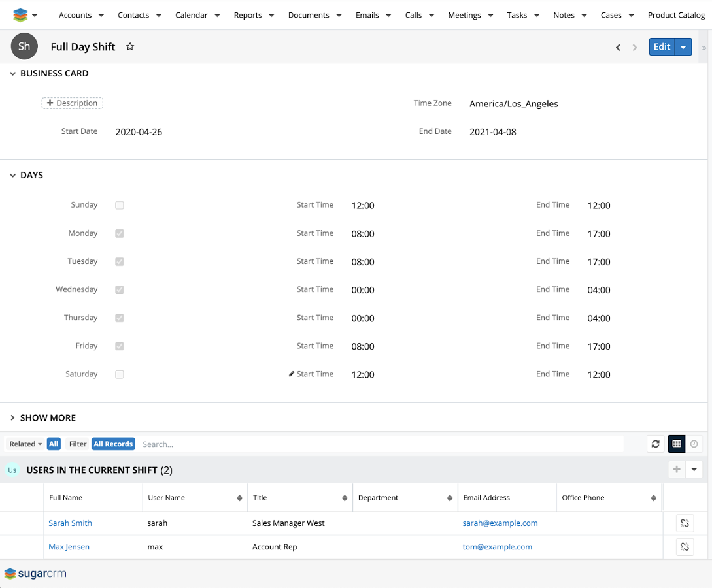This screenshot has height=588, width=712.
Task: Unlink Sarah Smith from the shift
Action: pyautogui.click(x=685, y=523)
